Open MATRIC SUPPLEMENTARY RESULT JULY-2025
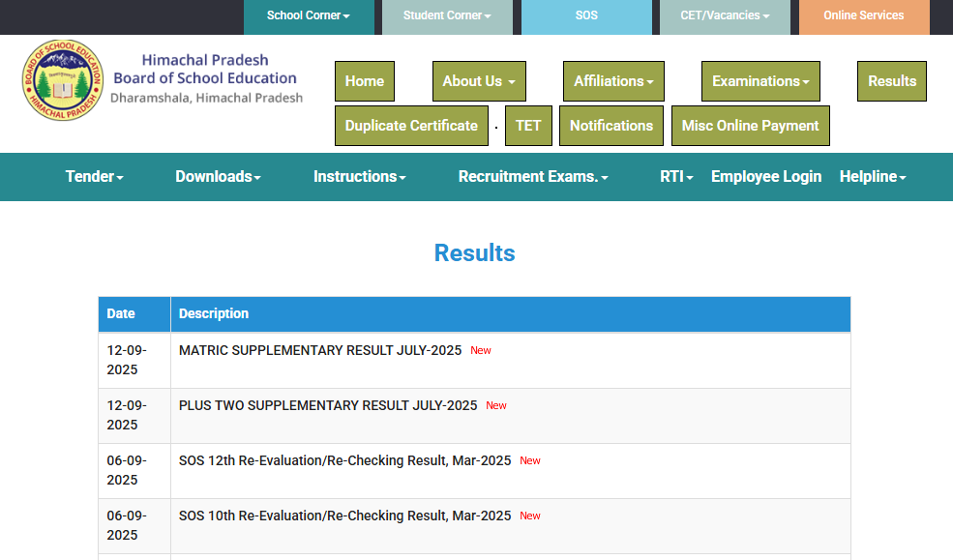The image size is (953, 560). (320, 350)
